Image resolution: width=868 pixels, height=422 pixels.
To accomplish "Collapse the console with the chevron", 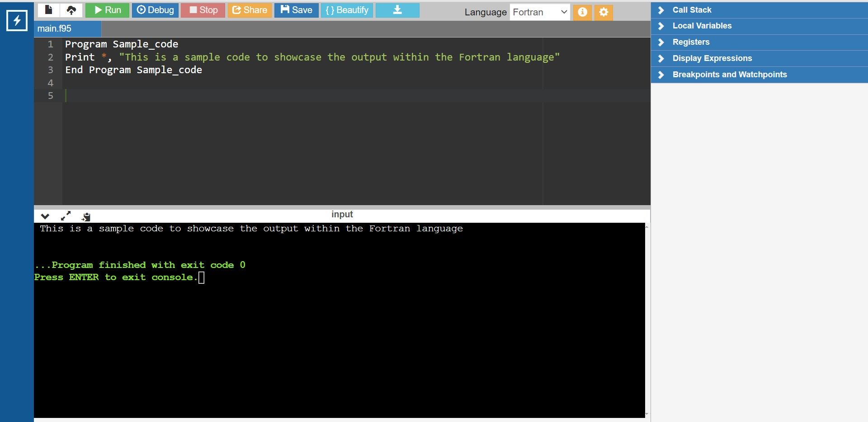I will point(45,216).
